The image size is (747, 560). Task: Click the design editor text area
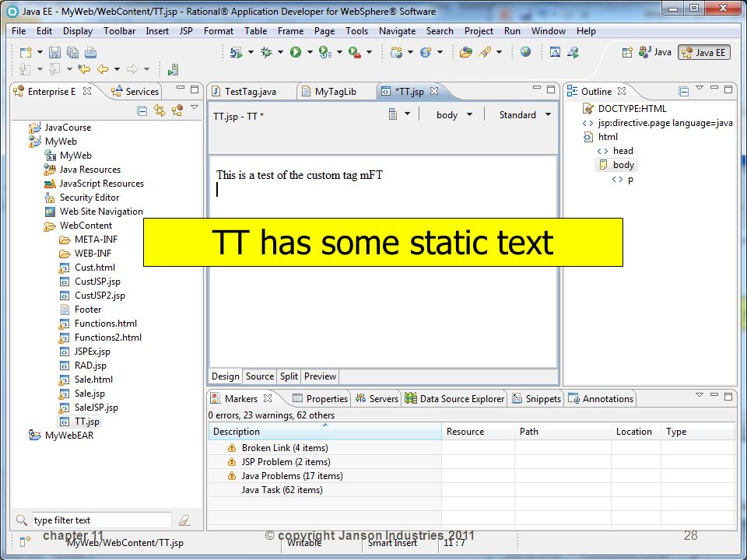coord(383,262)
